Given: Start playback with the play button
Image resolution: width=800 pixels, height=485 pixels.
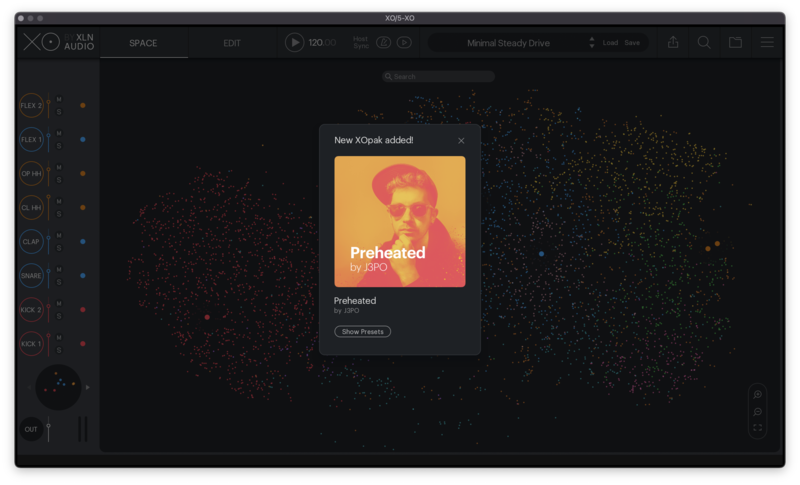Looking at the screenshot, I should tap(294, 42).
